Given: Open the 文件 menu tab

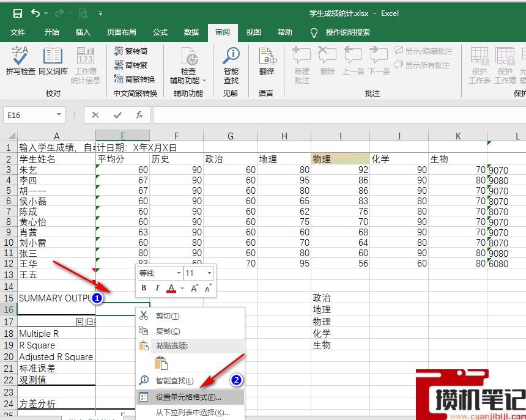Looking at the screenshot, I should coord(18,32).
